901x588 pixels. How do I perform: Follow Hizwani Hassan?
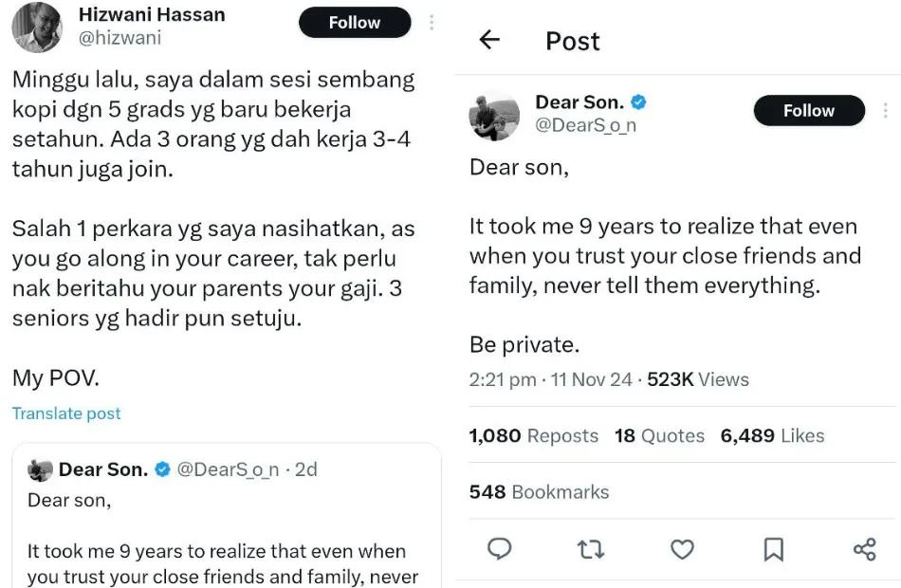click(x=355, y=23)
